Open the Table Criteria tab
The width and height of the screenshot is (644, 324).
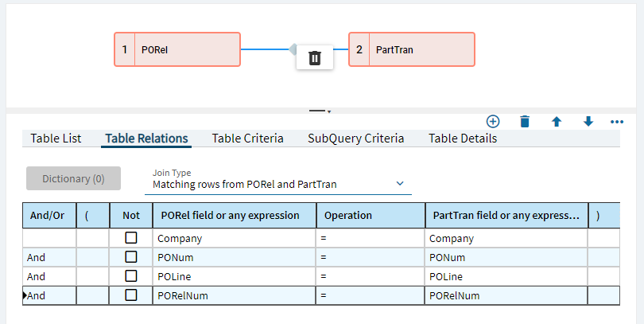(247, 139)
